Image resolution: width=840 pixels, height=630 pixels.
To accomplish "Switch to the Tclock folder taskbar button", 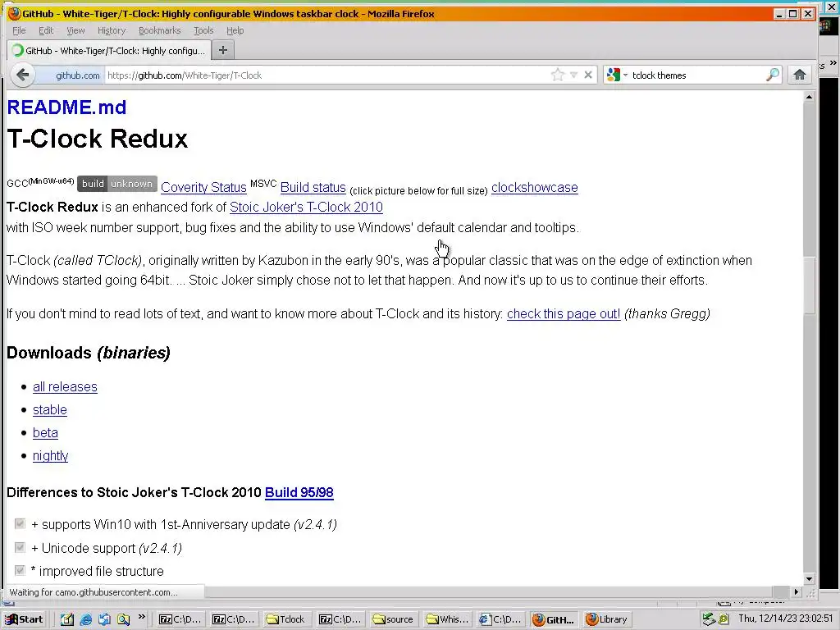I will pyautogui.click(x=286, y=619).
